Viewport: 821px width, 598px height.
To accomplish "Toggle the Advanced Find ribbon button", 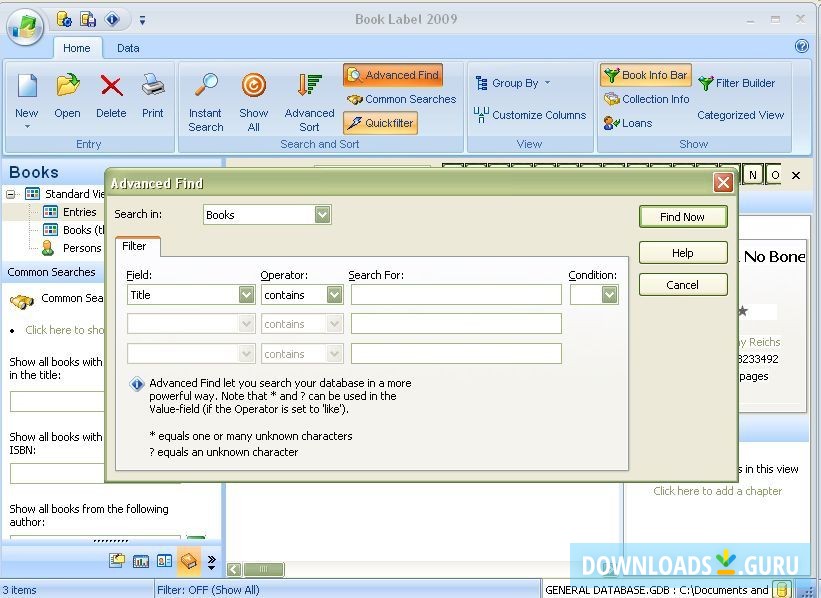I will [393, 75].
